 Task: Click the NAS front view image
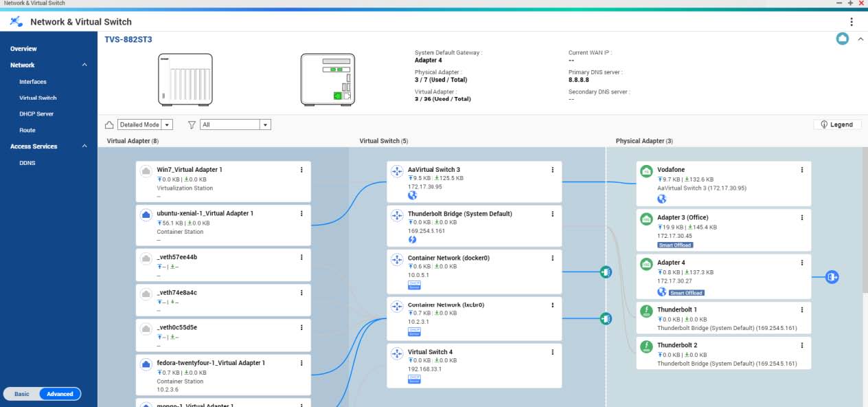(185, 79)
